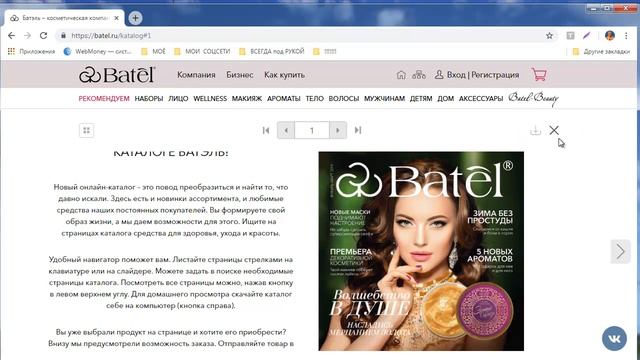The image size is (640, 360).
Task: Click the Batel logo in header
Action: pyautogui.click(x=117, y=75)
